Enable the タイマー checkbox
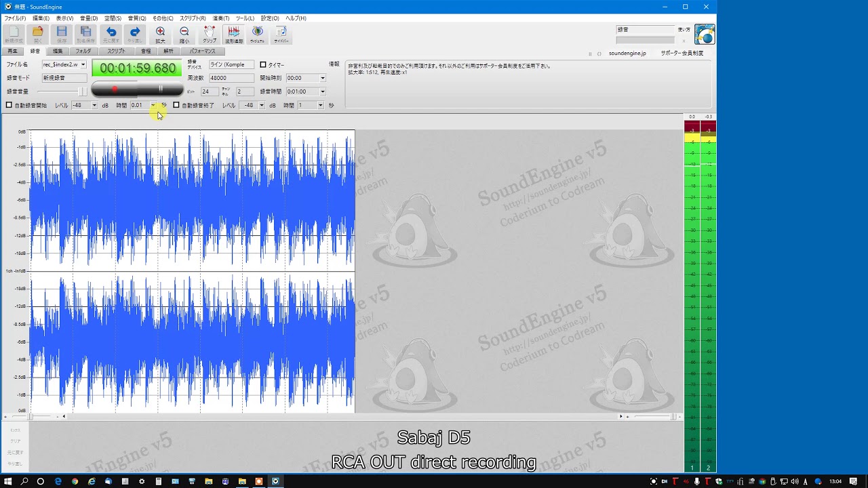868x488 pixels. tap(263, 65)
